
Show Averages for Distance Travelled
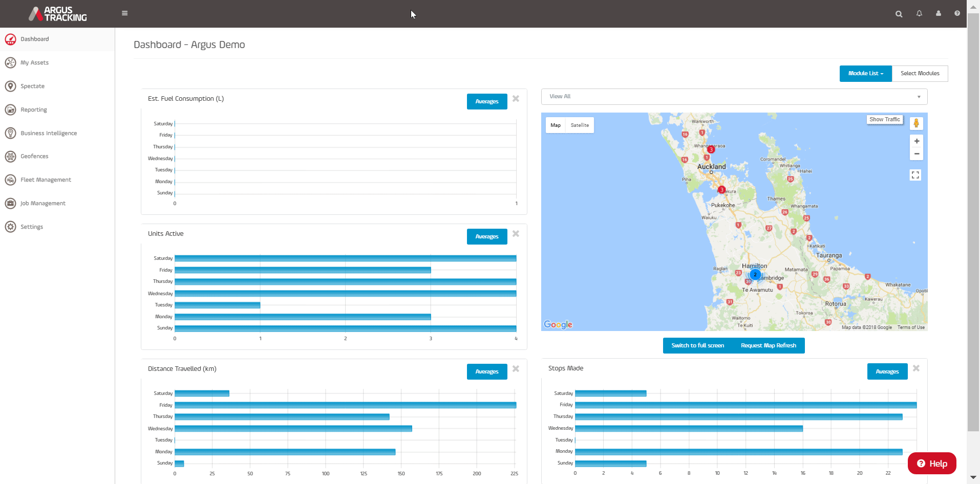487,371
